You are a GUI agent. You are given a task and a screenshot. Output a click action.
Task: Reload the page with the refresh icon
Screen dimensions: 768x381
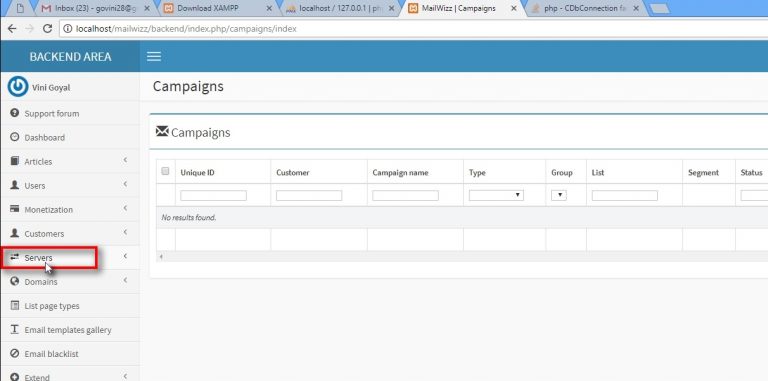48,28
